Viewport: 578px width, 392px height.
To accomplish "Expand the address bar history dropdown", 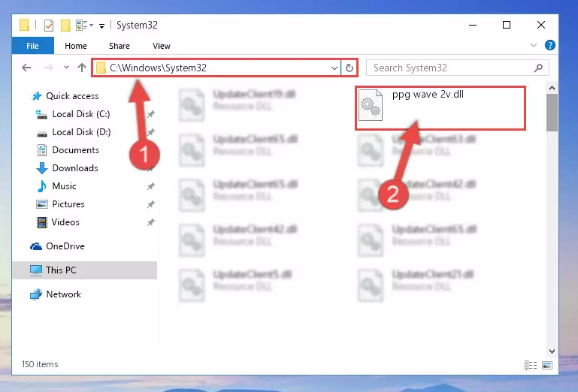I will coord(334,68).
